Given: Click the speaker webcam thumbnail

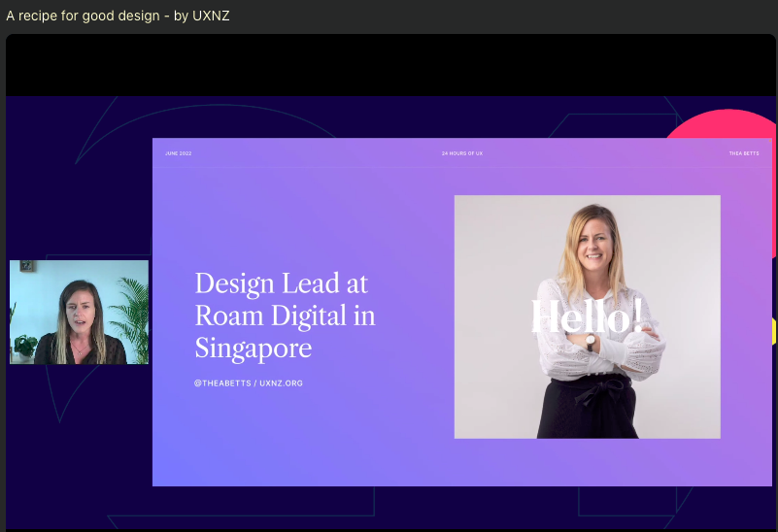Looking at the screenshot, I should click(79, 313).
